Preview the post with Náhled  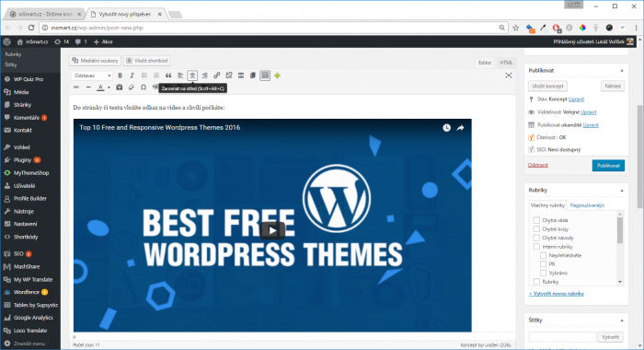pos(613,86)
